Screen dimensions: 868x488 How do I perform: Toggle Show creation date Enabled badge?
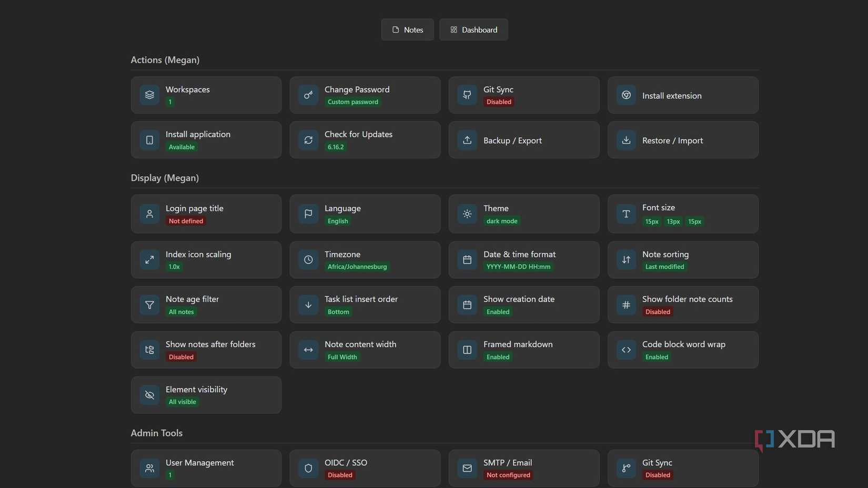[x=498, y=312]
